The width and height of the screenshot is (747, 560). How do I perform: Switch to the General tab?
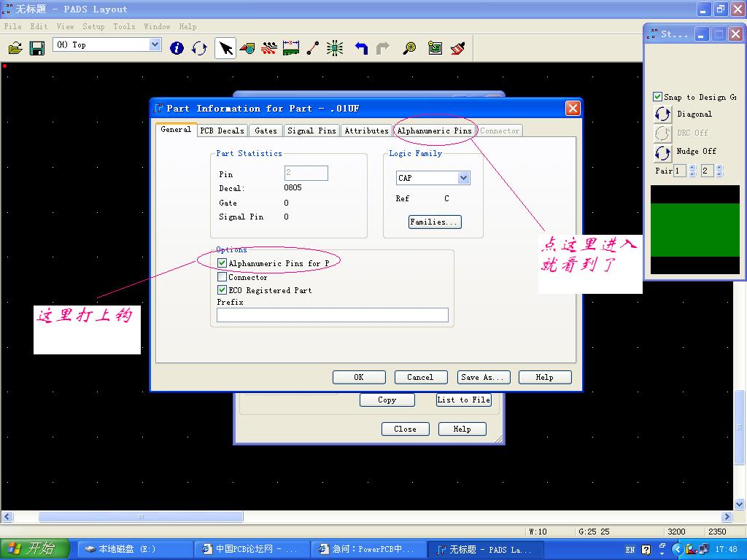176,129
